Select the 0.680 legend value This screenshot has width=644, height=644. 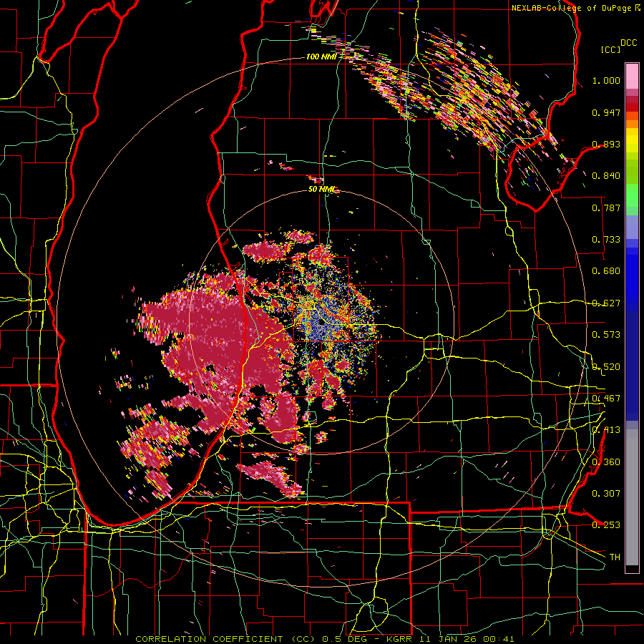[x=606, y=271]
